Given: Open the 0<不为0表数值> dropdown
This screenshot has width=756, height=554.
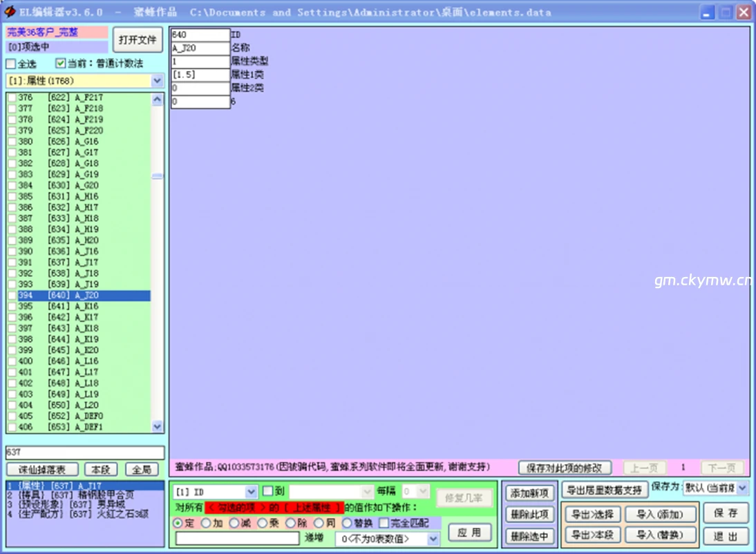Looking at the screenshot, I should point(433,539).
